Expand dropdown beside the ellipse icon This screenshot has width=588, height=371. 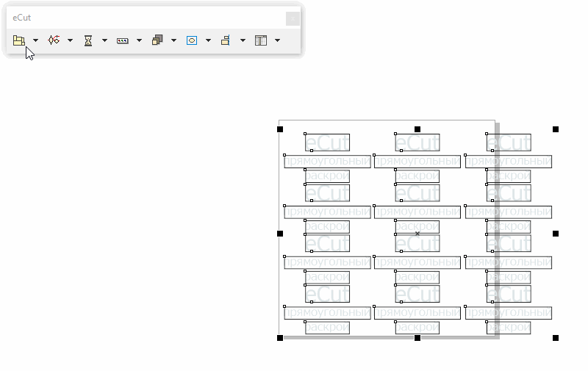(208, 40)
